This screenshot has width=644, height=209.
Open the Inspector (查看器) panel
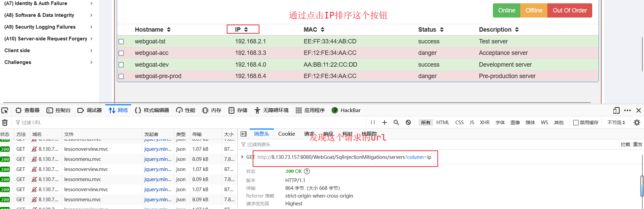28,110
